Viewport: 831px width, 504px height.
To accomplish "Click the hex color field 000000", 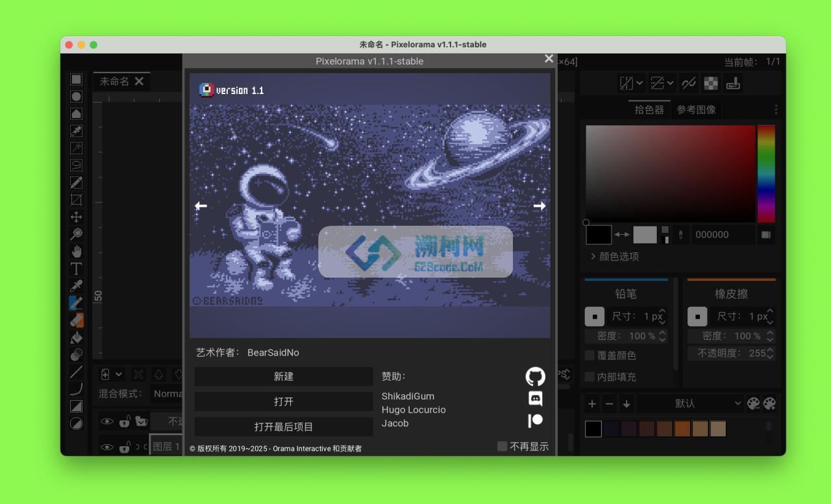I will click(723, 235).
